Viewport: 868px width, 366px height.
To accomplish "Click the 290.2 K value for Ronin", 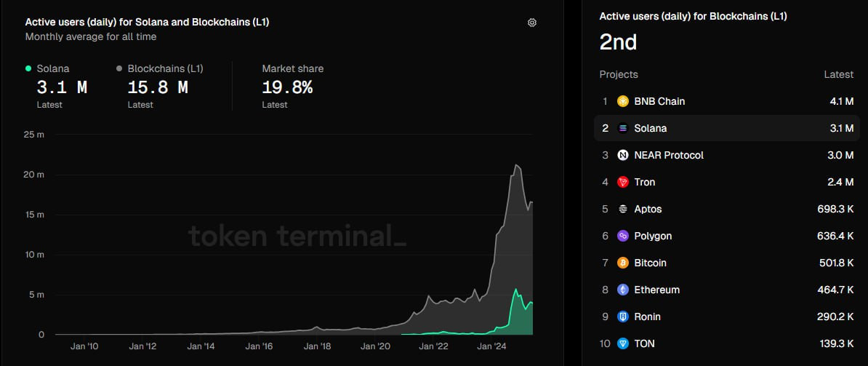I will 836,317.
